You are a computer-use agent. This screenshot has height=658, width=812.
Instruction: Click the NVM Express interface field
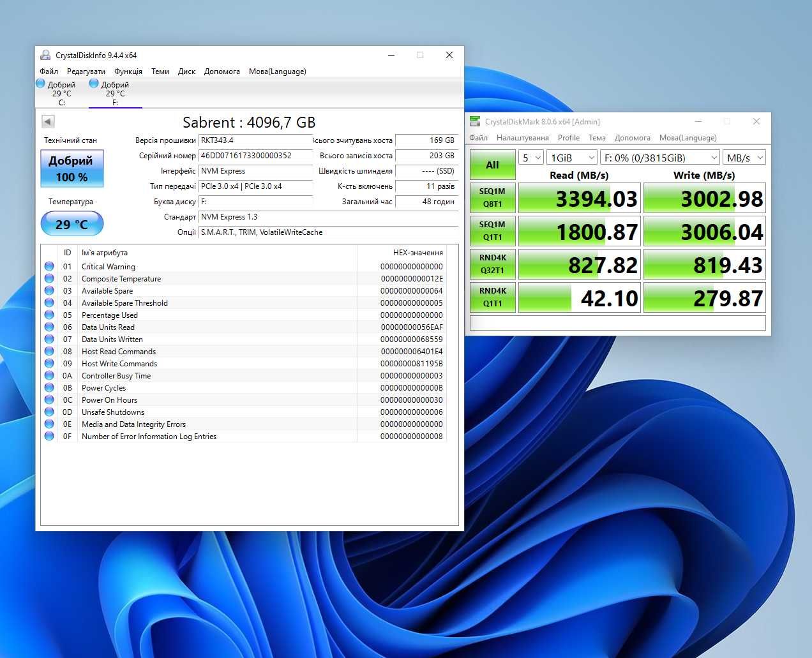pyautogui.click(x=255, y=171)
